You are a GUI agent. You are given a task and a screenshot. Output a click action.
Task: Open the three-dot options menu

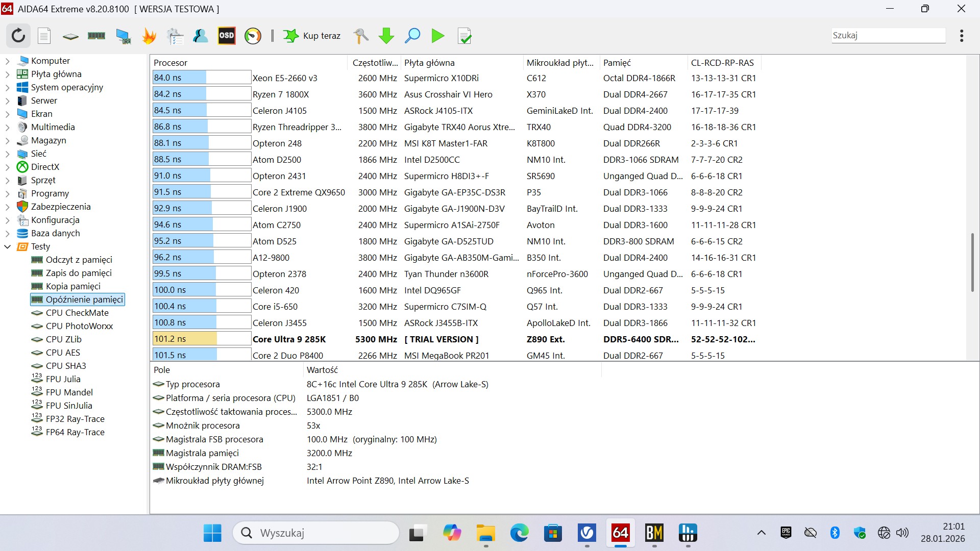962,36
